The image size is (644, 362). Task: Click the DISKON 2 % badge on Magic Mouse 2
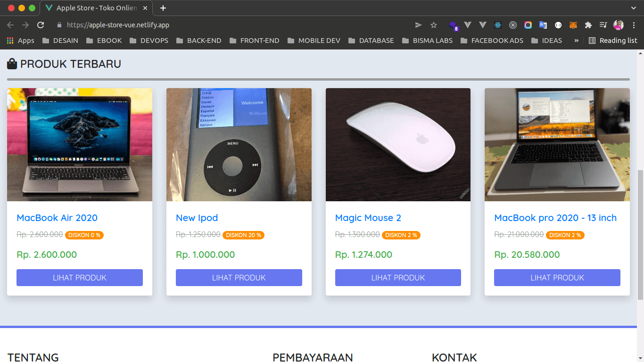tap(401, 235)
